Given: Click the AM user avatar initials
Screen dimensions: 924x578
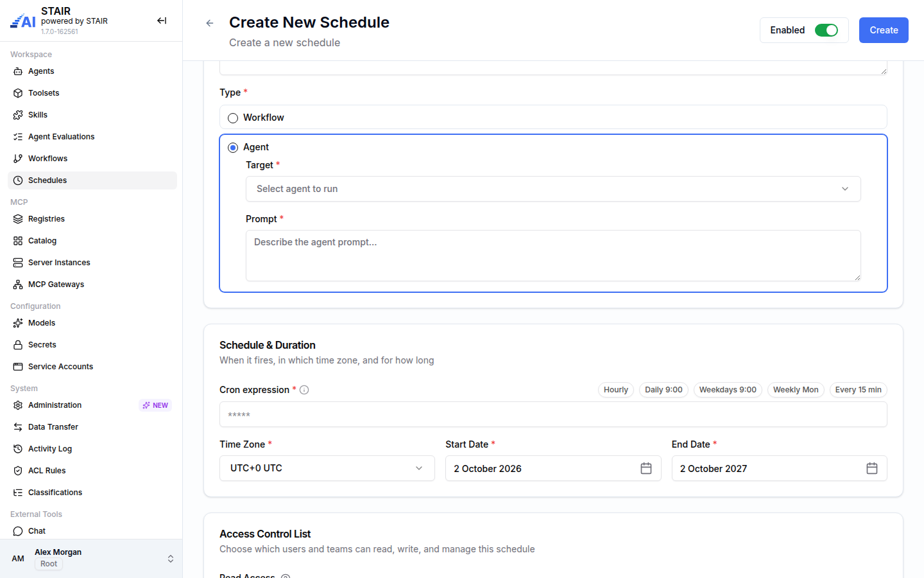Looking at the screenshot, I should (18, 559).
